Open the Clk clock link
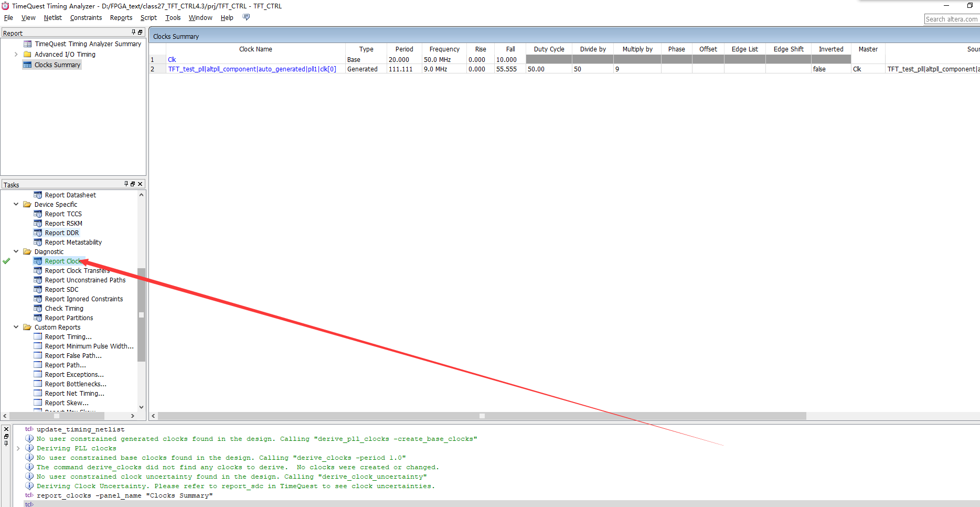The width and height of the screenshot is (980, 507). tap(172, 60)
